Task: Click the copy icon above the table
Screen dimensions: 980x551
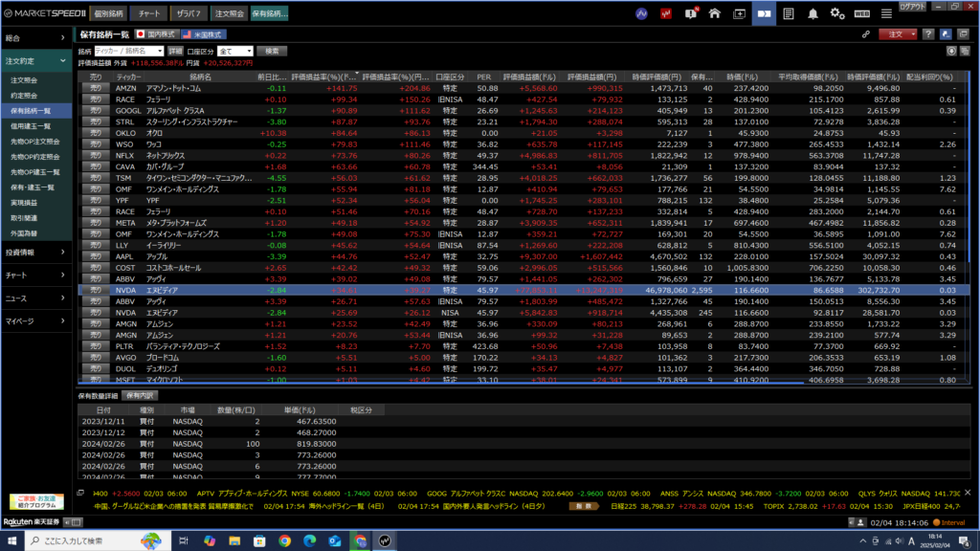Action: 965,52
